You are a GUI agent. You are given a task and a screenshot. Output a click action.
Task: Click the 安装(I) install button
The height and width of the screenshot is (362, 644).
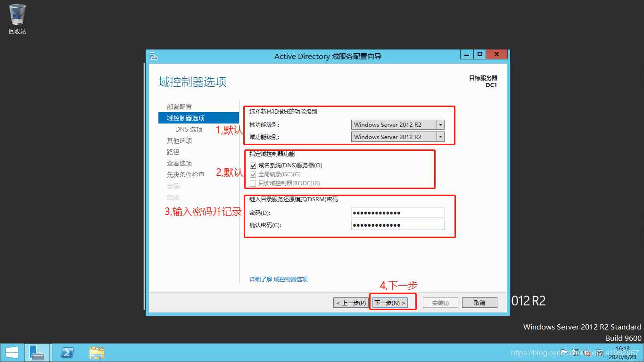pyautogui.click(x=440, y=303)
